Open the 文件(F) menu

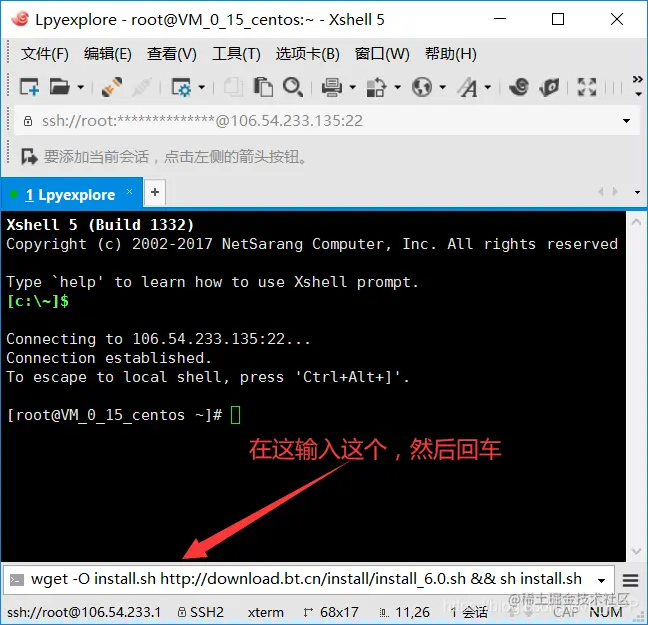point(45,54)
